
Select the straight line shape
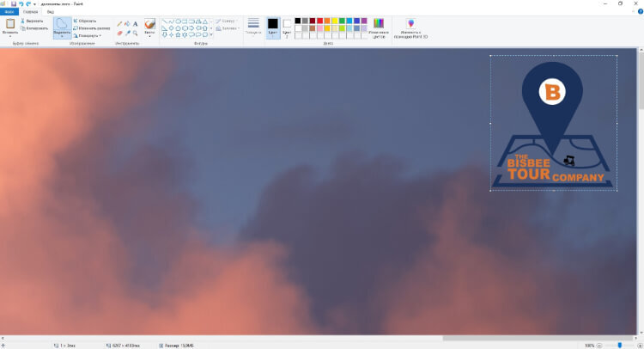point(165,21)
